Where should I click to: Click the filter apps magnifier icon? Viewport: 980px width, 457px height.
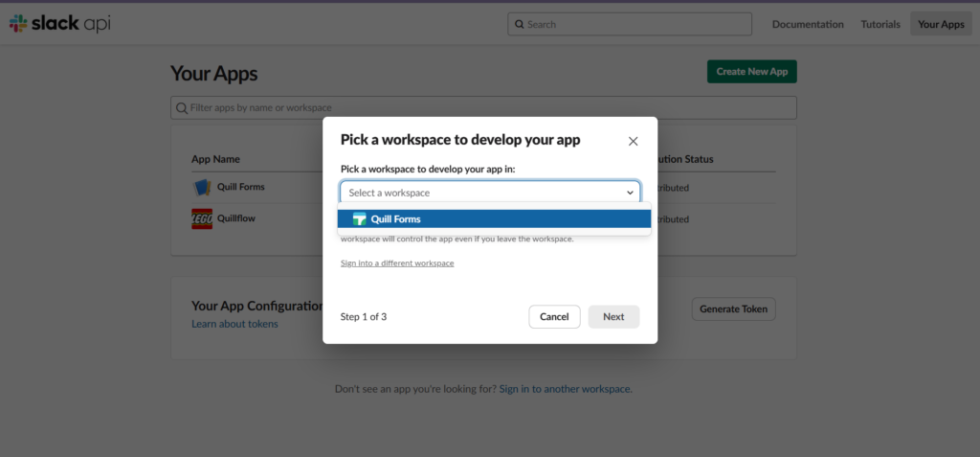coord(182,107)
